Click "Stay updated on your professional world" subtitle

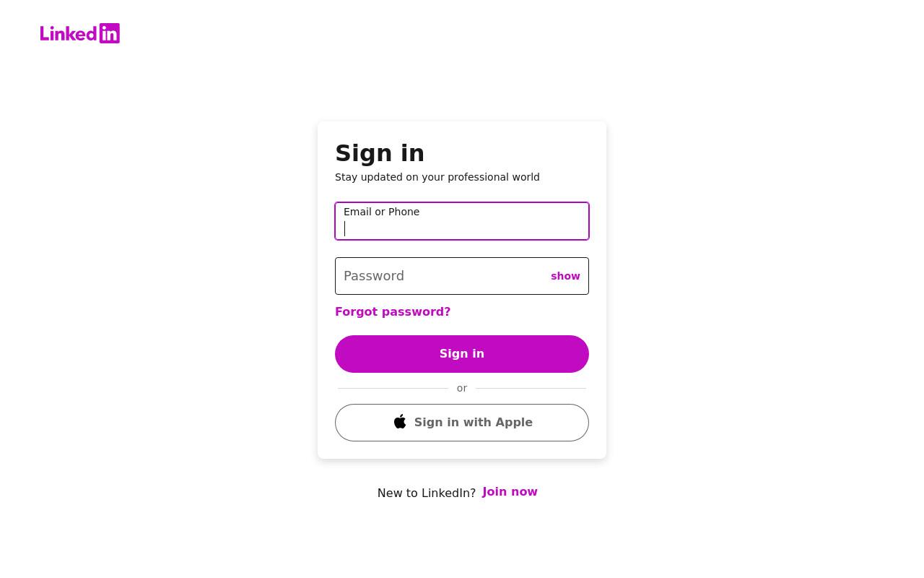pos(437,177)
